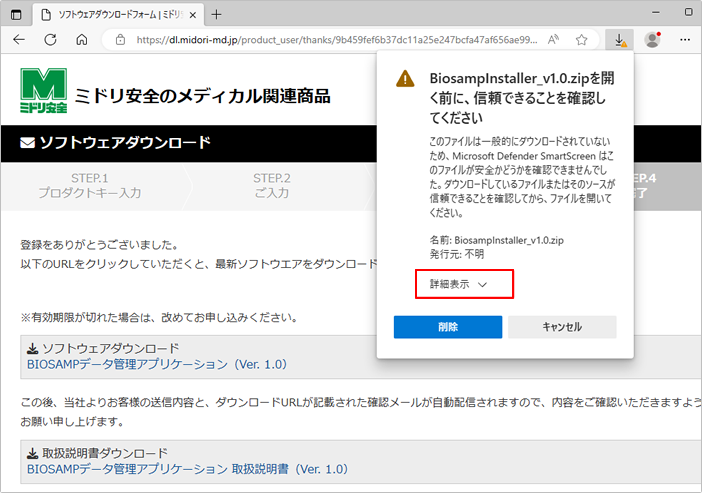Open the browser profile avatar

(x=652, y=40)
